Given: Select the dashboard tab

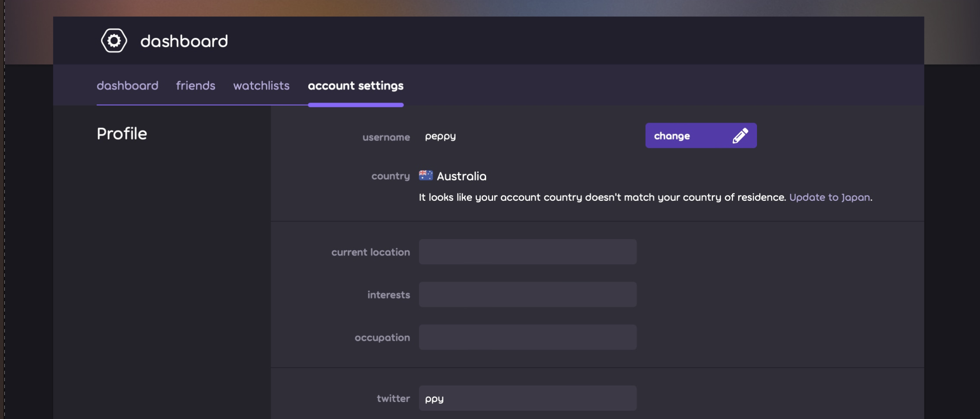Looking at the screenshot, I should click(127, 86).
